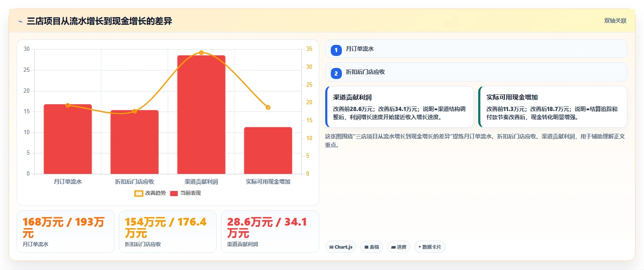Click the icon in the 表格 tag
644x270 pixels.
click(x=366, y=247)
